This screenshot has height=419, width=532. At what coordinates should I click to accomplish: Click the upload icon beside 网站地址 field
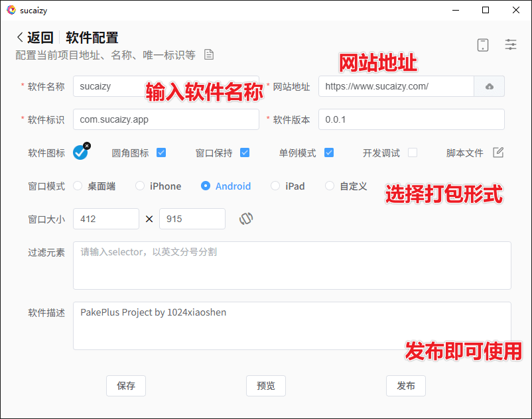[x=489, y=86]
